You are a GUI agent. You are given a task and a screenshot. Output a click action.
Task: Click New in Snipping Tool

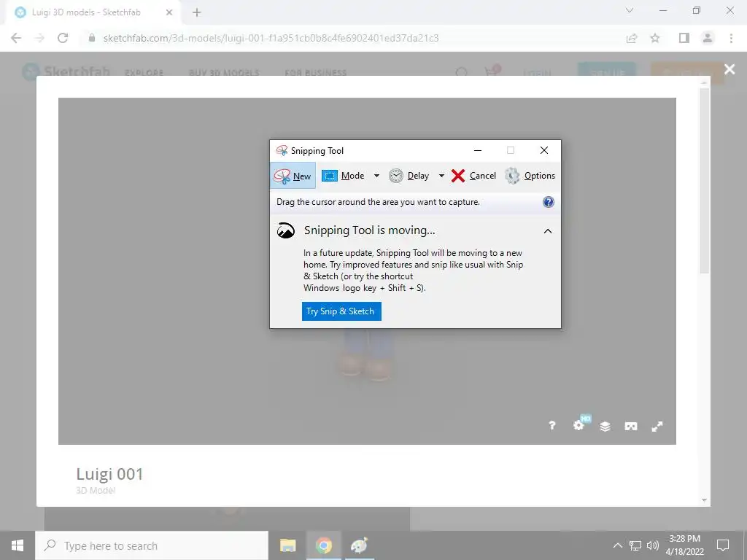[x=293, y=176]
